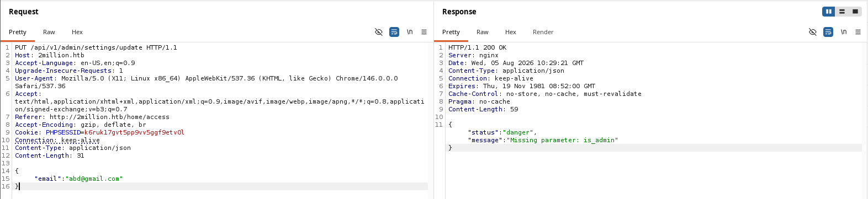868x199 pixels.
Task: Click the request Content-Length: 31 header
Action: click(50, 155)
